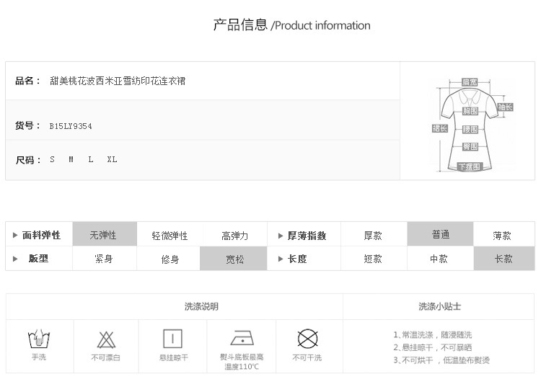The image size is (541, 392).
Task: Expand the 版型 fit type arrow
Action: [x=15, y=259]
